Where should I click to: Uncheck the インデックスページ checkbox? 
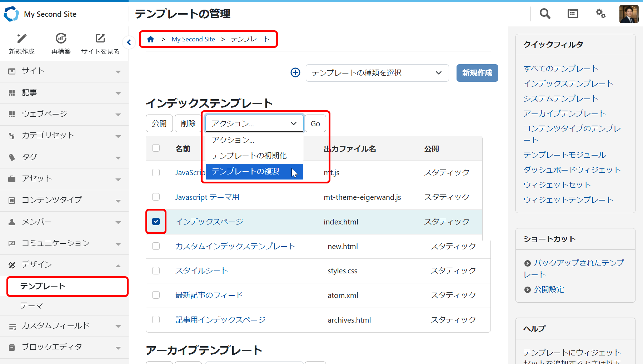click(x=156, y=222)
